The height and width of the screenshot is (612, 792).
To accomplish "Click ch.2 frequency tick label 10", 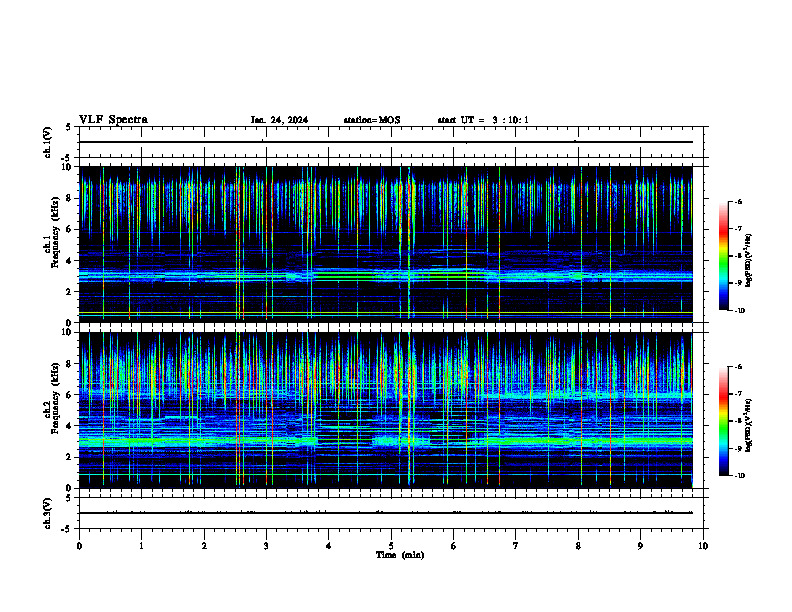I will (67, 332).
